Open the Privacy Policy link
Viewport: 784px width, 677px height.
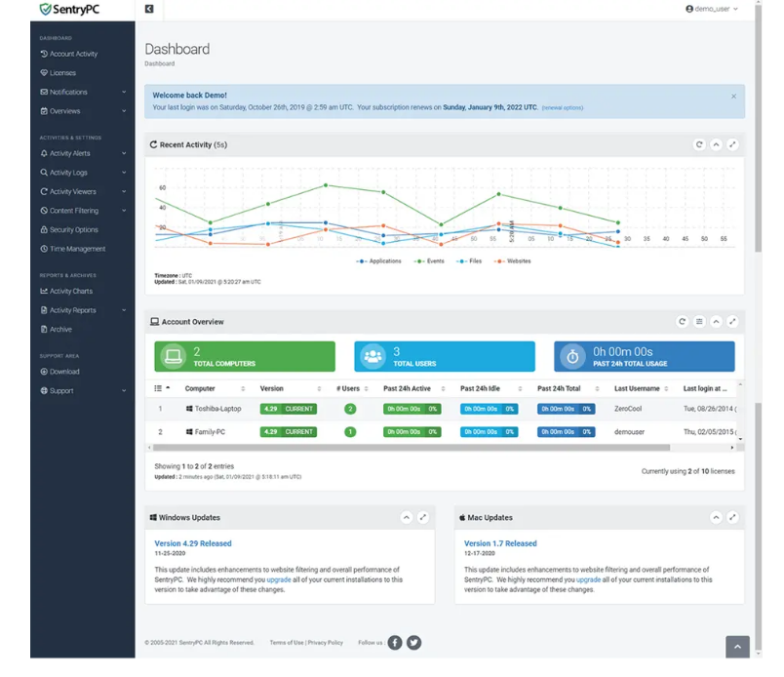tap(326, 643)
